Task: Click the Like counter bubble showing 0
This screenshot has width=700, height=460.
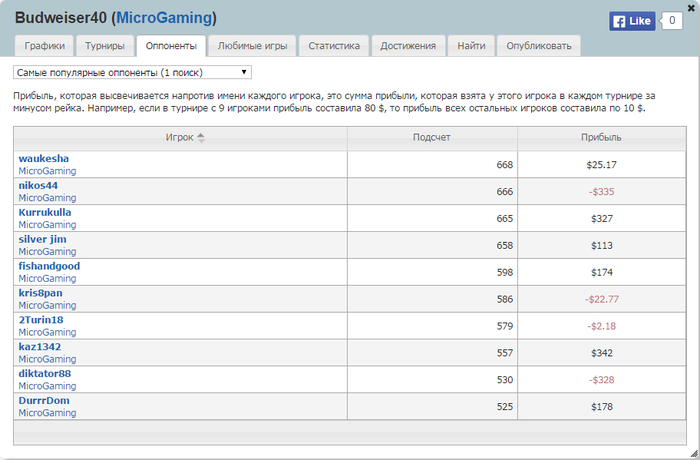Action: 672,21
